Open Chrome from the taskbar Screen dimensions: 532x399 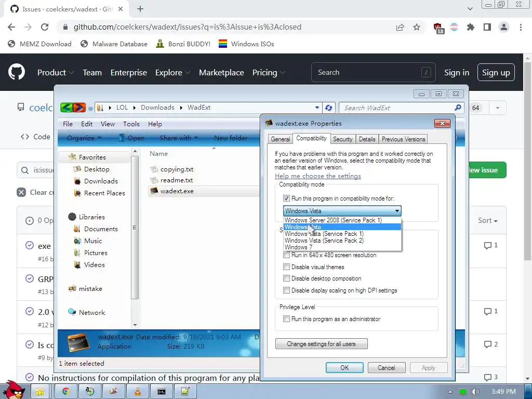point(65,392)
